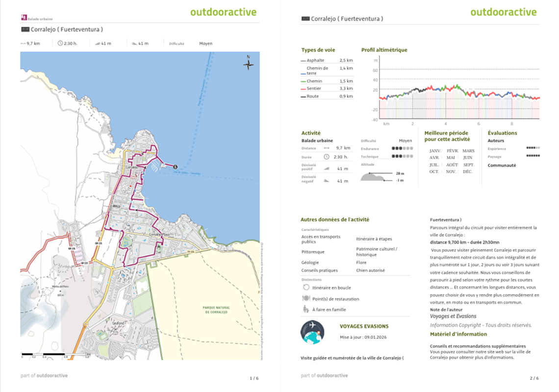Click the Voyages Evasions round airplane logo
Viewport: 559px width, 392px height.
(312, 332)
